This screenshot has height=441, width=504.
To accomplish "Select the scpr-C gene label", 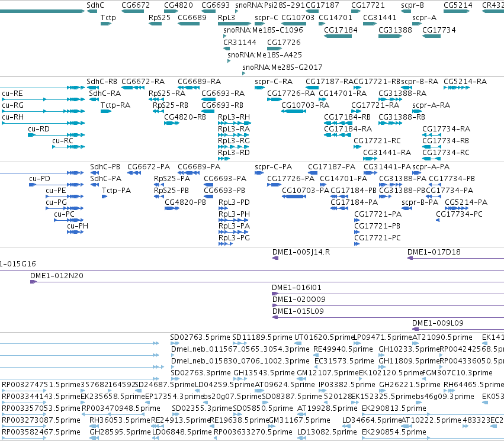I will point(266,18).
